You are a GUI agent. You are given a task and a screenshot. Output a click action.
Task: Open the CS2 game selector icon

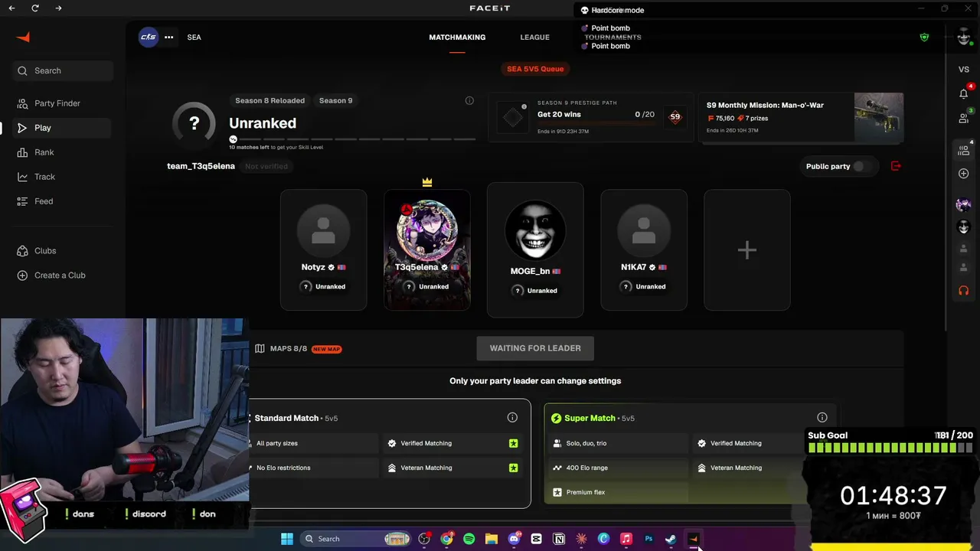click(149, 37)
